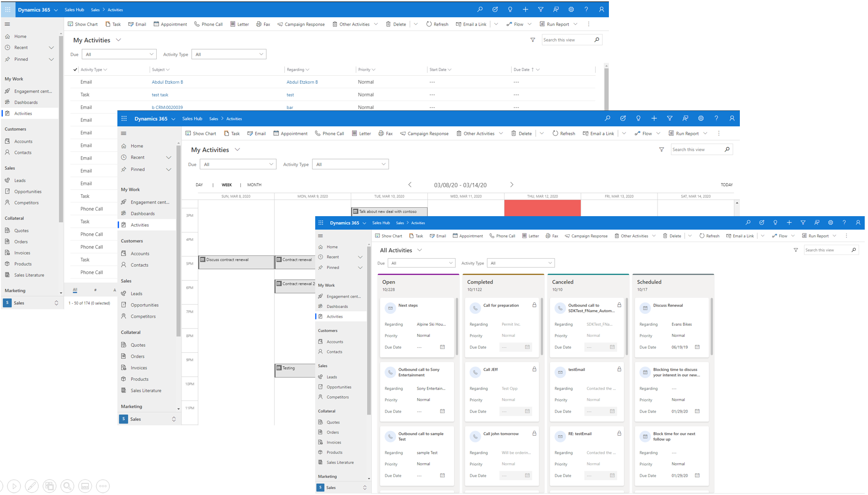The image size is (868, 495).
Task: Open Activity Type dropdown in front window
Action: (521, 263)
